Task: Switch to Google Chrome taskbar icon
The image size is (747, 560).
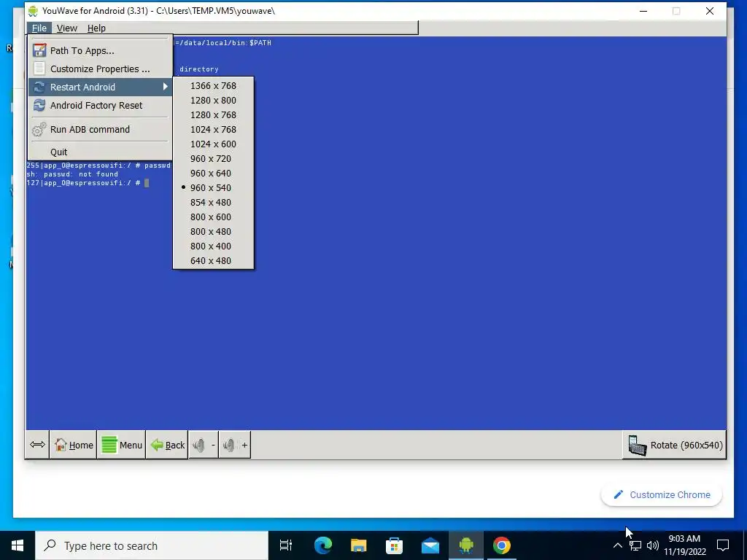Action: click(x=502, y=545)
